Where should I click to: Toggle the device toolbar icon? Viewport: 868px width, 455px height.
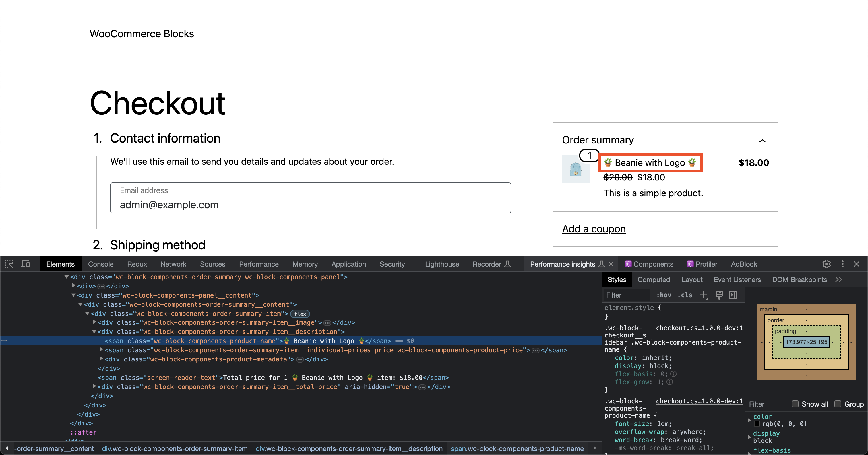click(25, 264)
